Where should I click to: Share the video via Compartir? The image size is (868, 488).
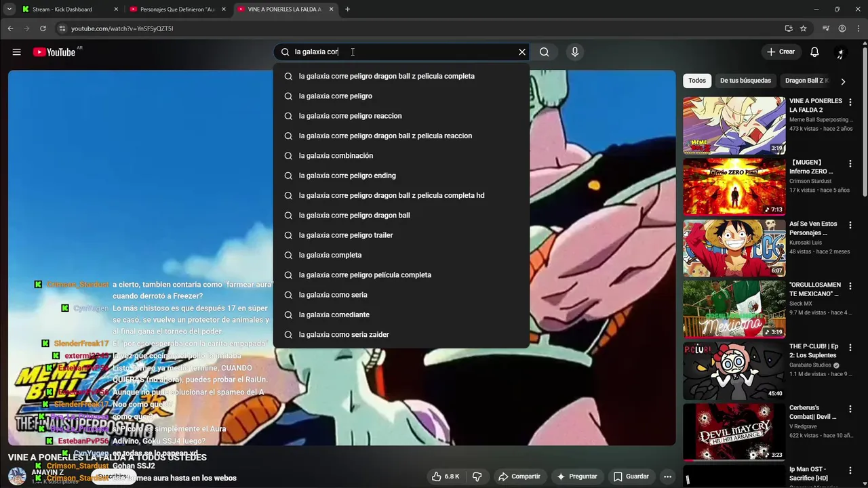pyautogui.click(x=519, y=476)
